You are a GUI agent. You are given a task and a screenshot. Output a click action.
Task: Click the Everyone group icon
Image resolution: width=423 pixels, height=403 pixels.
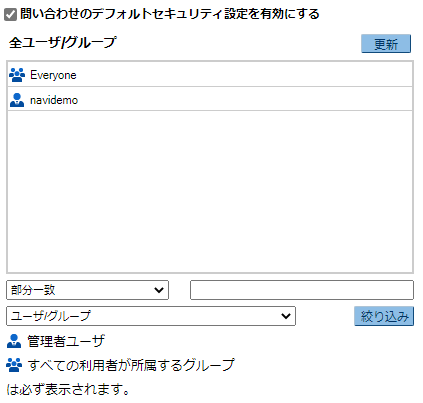click(17, 75)
